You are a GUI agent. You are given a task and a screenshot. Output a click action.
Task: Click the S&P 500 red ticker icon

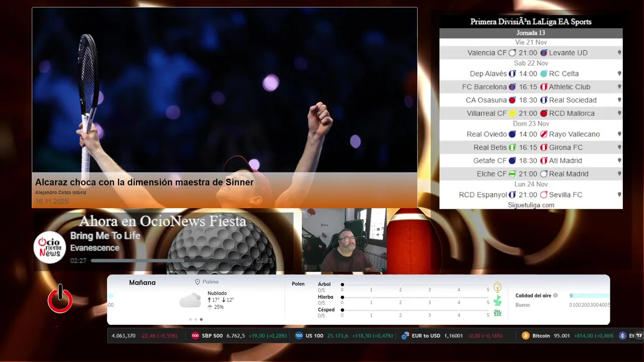click(x=195, y=336)
